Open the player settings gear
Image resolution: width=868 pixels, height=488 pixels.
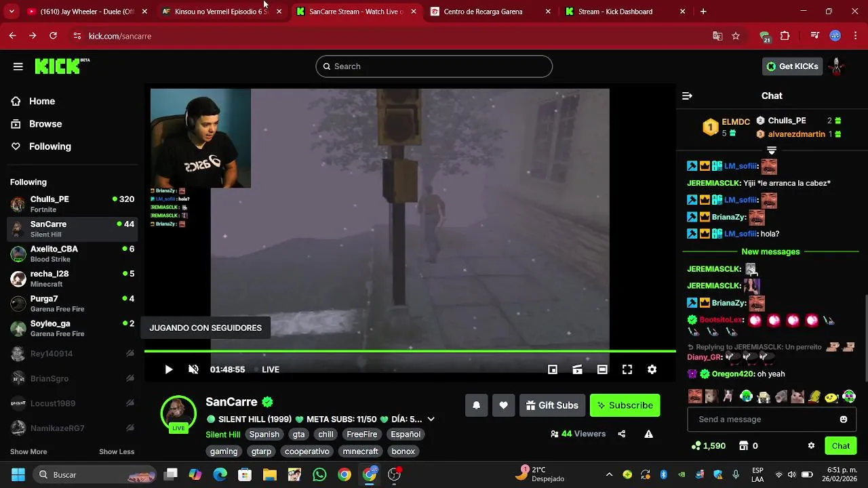point(652,369)
